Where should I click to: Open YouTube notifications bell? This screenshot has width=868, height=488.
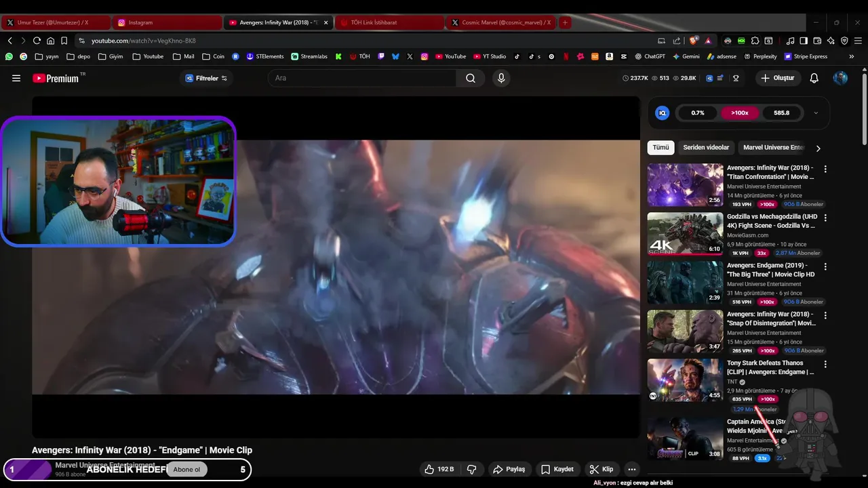(x=814, y=78)
